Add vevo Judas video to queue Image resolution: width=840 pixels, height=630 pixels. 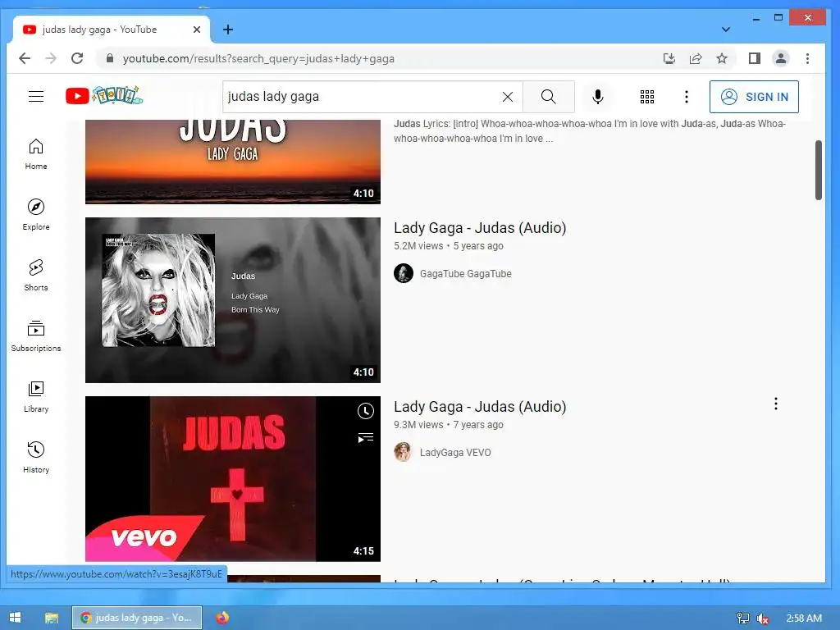point(365,438)
